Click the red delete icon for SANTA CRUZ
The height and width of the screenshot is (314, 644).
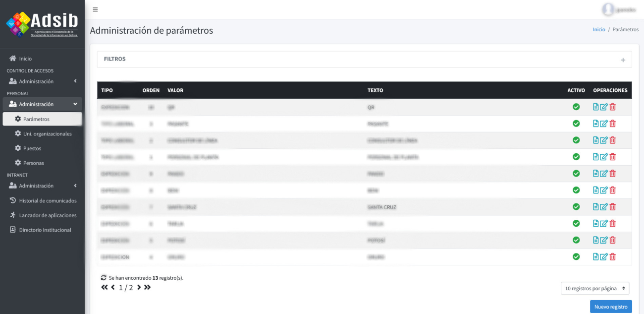tap(613, 207)
